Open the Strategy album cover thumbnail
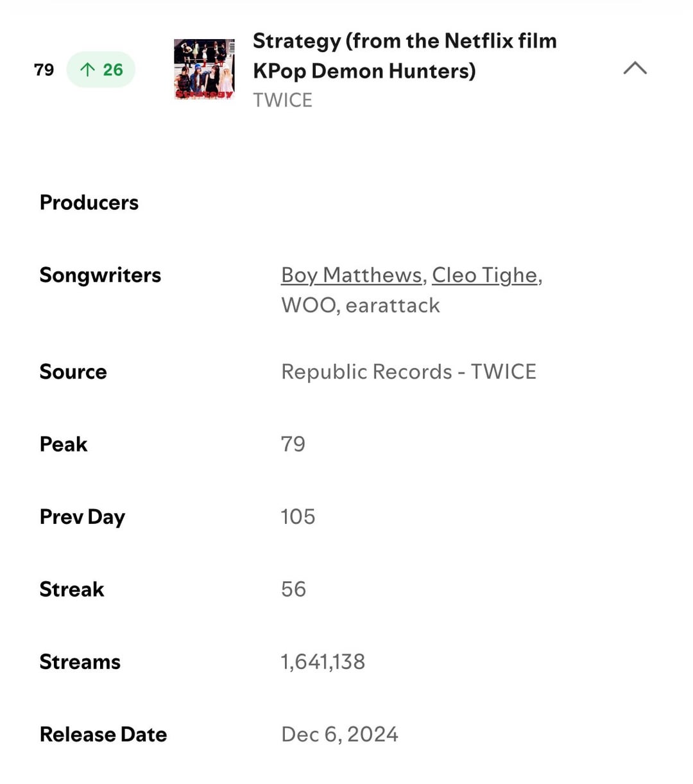Image resolution: width=693 pixels, height=784 pixels. (204, 69)
